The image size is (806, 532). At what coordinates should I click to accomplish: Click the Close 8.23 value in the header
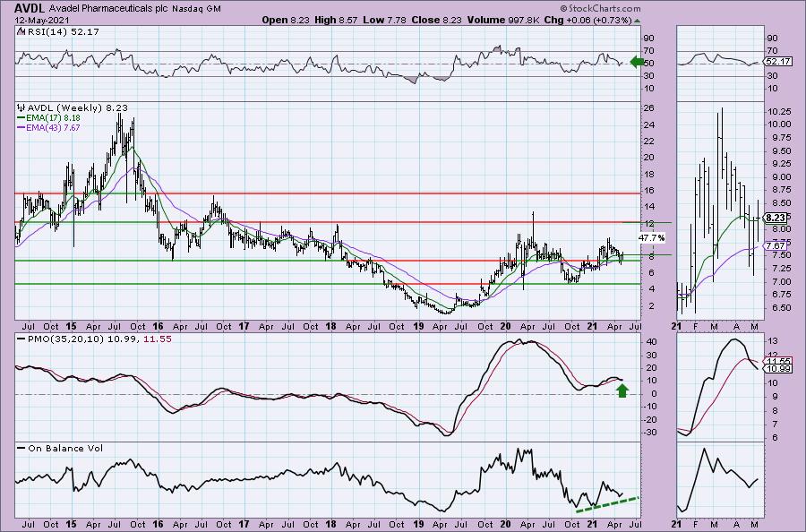[436, 20]
